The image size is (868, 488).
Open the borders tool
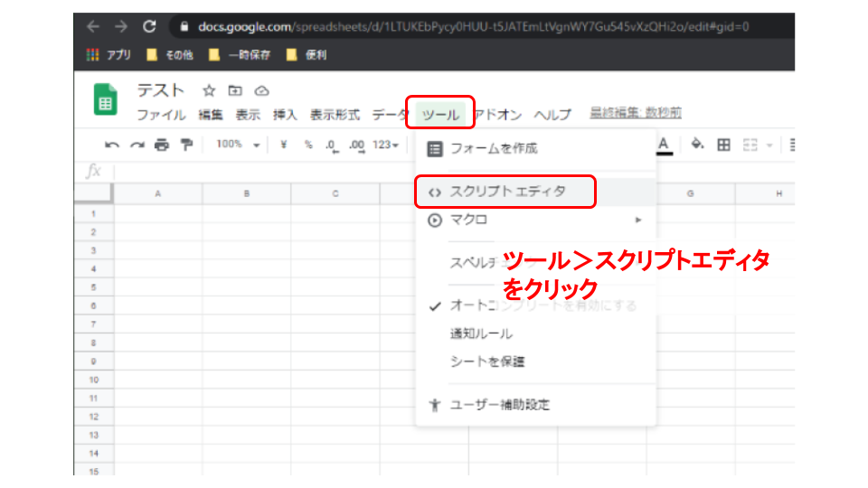pyautogui.click(x=723, y=145)
